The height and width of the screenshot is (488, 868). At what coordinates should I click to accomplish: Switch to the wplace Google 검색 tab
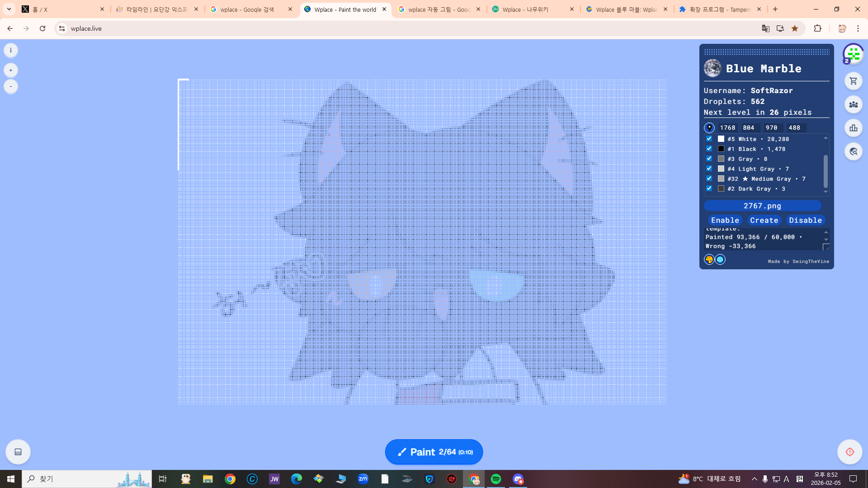point(247,9)
